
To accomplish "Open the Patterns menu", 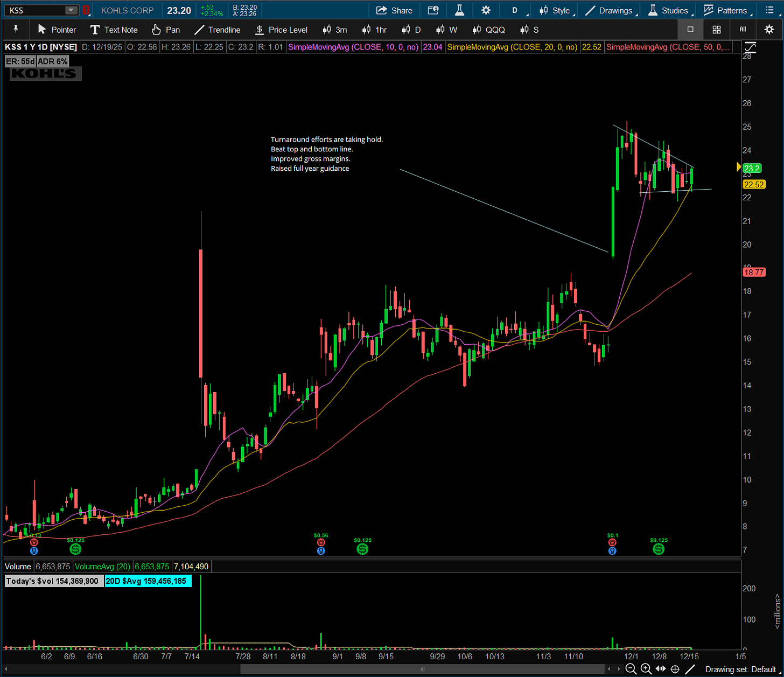I will pos(726,10).
